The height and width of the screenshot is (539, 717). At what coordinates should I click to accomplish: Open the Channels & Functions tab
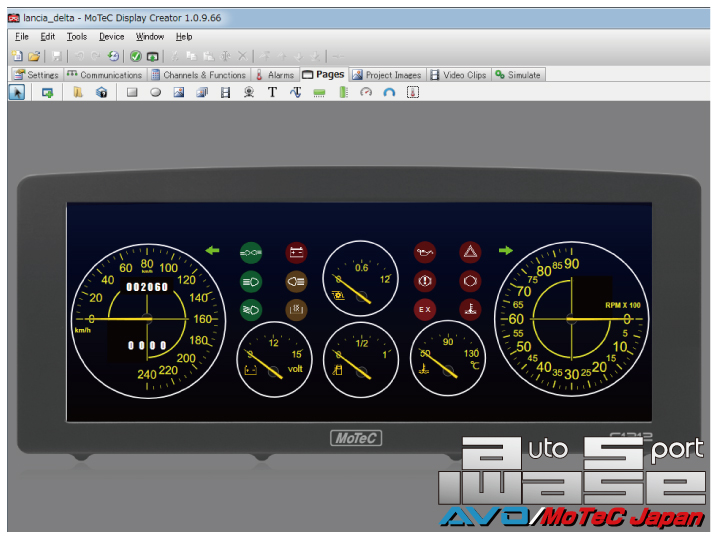[198, 75]
